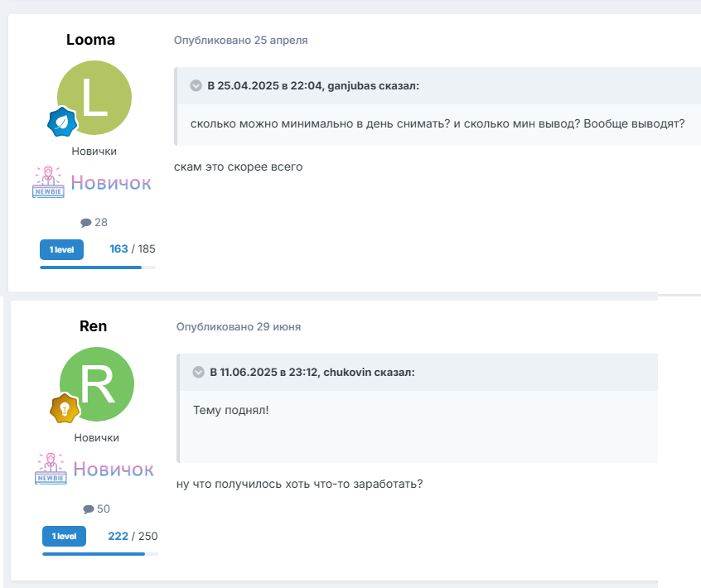Open the "Опубликовано 29 июня" post date link

click(239, 327)
